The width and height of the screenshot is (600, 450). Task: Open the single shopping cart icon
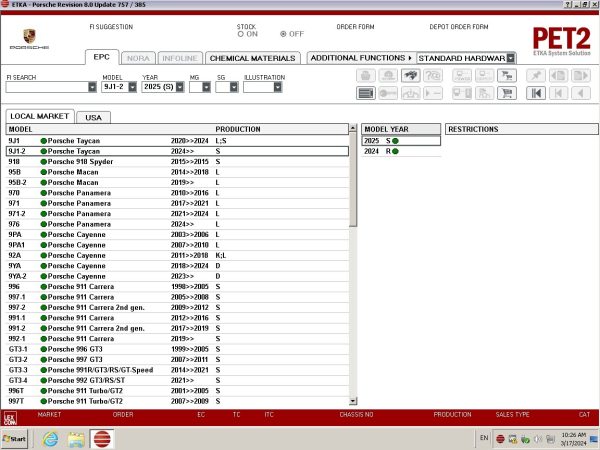[507, 93]
